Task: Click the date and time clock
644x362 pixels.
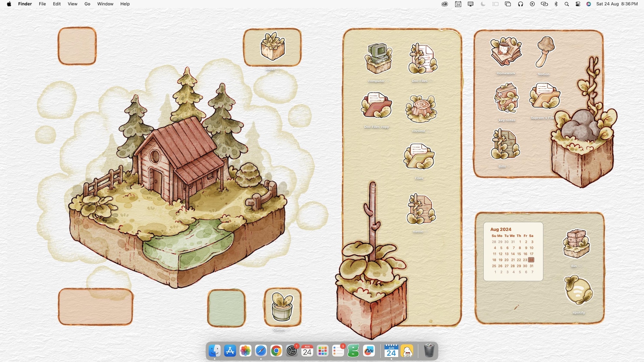Action: [x=617, y=4]
